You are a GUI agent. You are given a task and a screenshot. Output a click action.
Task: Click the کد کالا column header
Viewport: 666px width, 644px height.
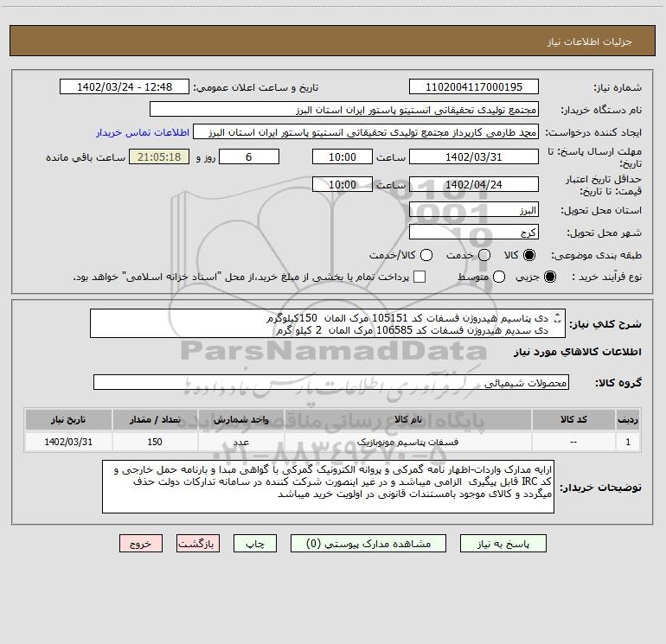573,419
